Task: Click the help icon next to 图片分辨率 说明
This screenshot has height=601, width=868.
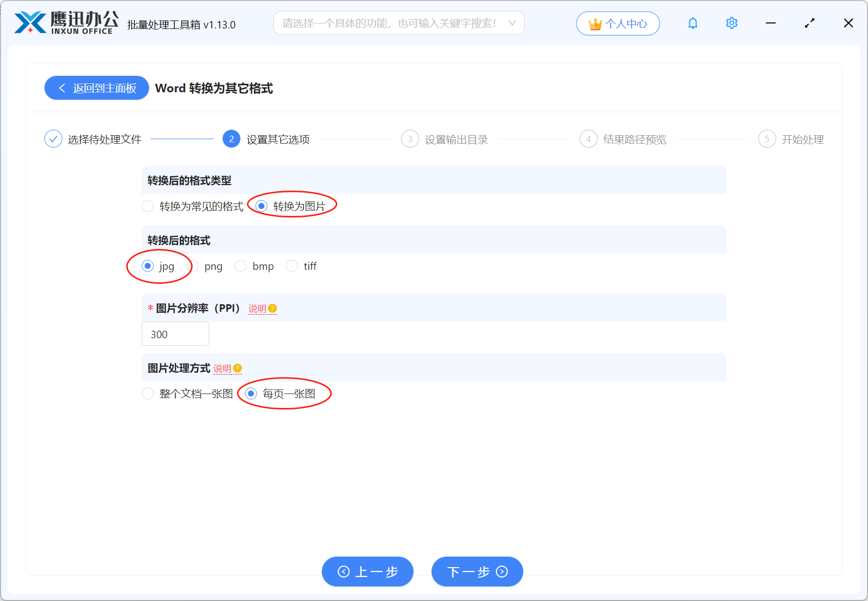Action: point(272,309)
